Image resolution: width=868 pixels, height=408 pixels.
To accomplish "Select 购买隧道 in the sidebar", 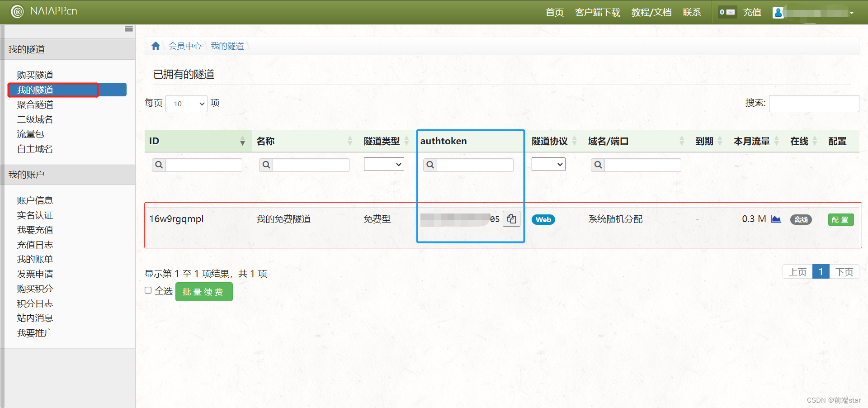I will point(35,75).
